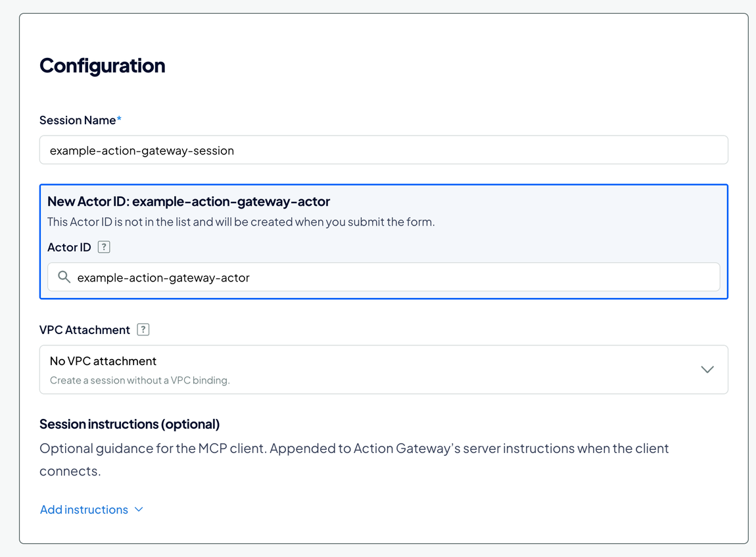Screen dimensions: 756x557
Task: Click the Session Name label
Action: [80, 120]
